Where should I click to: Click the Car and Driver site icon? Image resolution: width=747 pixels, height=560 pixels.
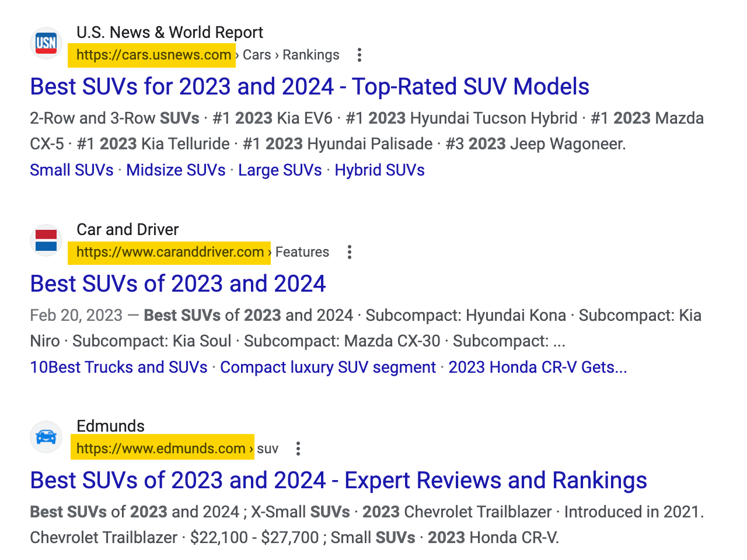46,240
